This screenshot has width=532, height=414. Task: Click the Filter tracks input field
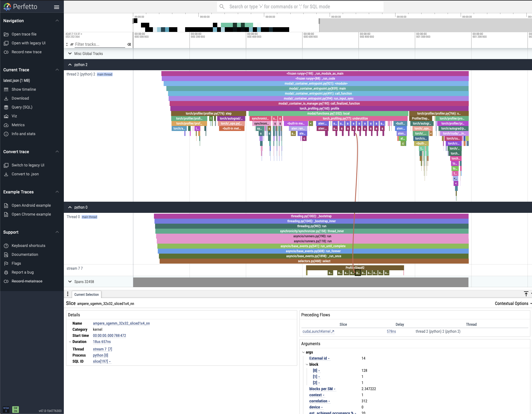(x=100, y=44)
